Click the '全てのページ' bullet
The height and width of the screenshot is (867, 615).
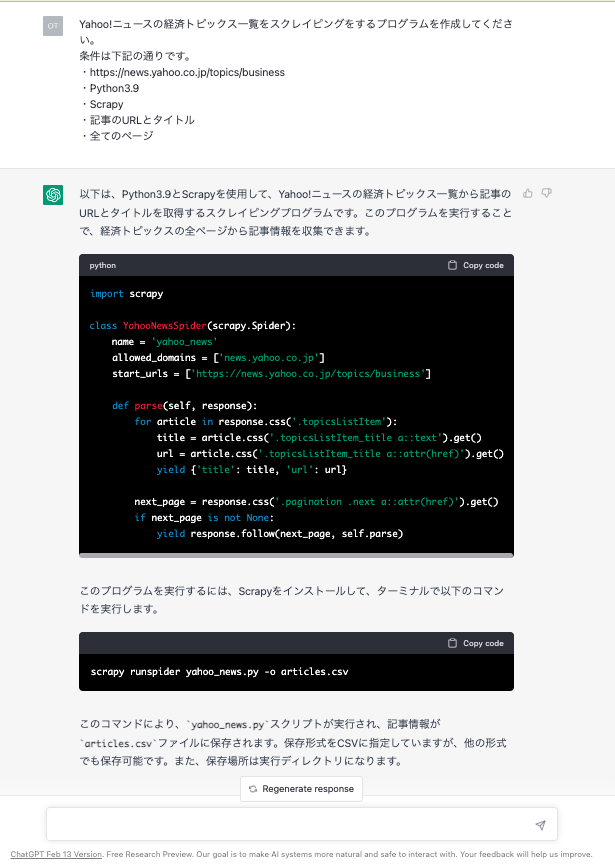pyautogui.click(x=121, y=136)
